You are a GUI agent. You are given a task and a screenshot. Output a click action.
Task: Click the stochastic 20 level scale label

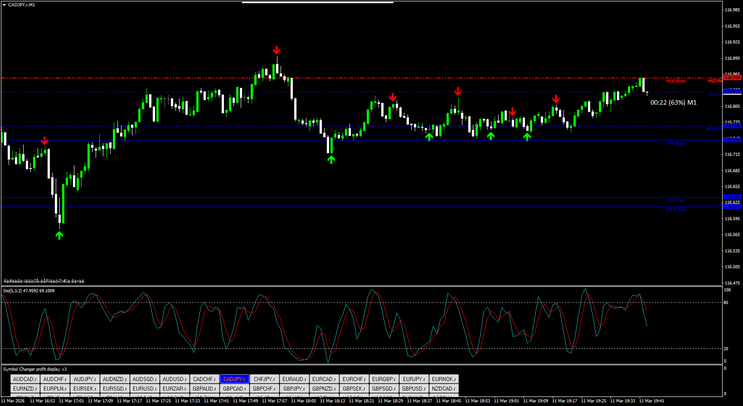(727, 349)
